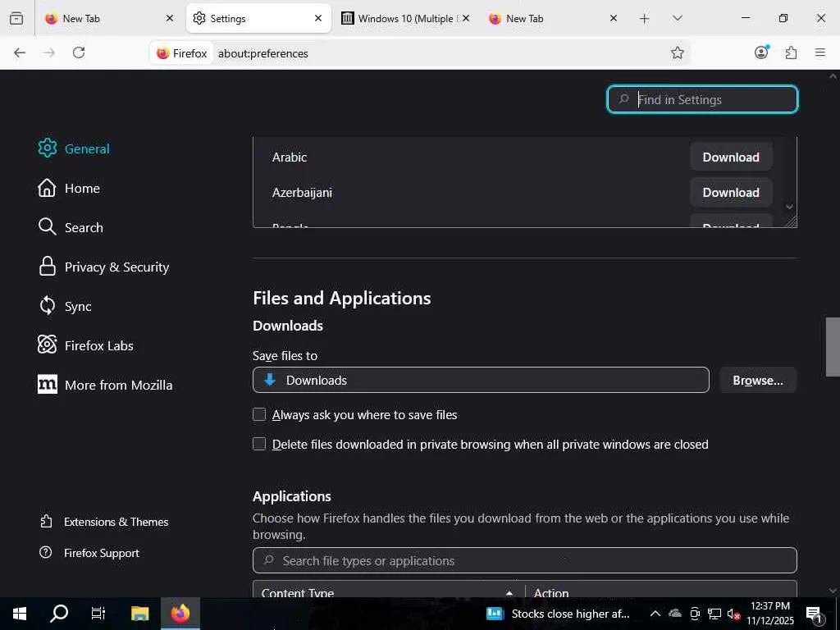The height and width of the screenshot is (630, 840).
Task: Bookmark this page with the star icon
Action: pos(678,52)
